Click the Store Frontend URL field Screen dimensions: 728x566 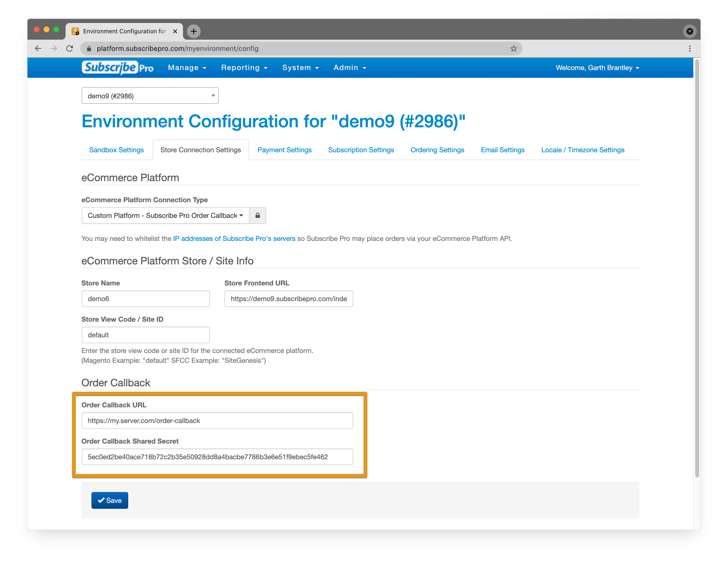[289, 299]
